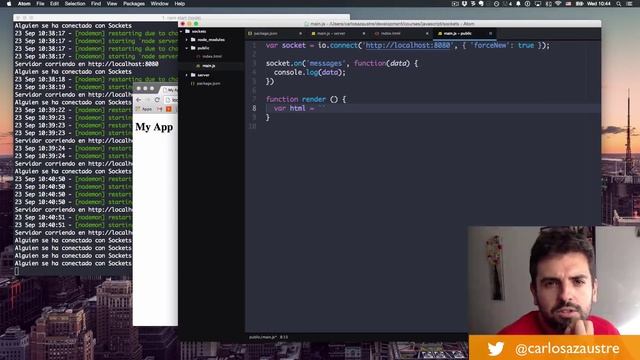The image size is (640, 360).
Task: Click public/main.js path in status bar
Action: point(263,337)
